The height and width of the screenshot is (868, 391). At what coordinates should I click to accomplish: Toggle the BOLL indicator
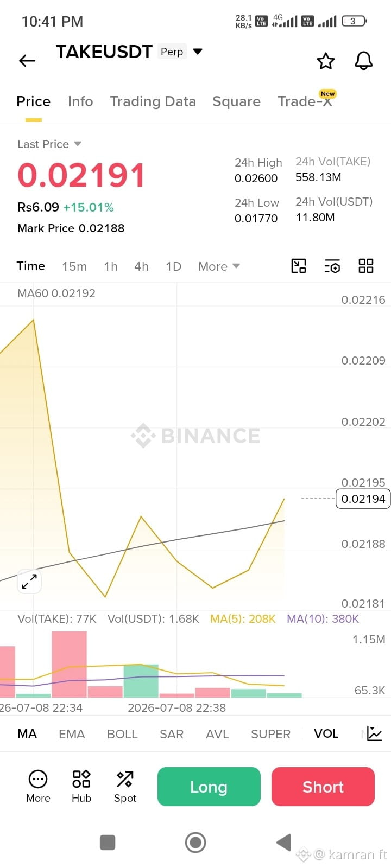click(122, 734)
